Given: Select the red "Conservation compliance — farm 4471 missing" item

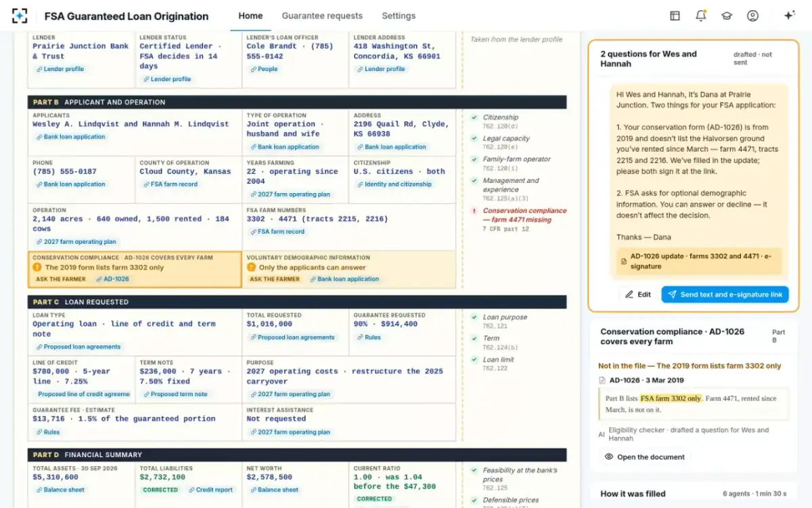Looking at the screenshot, I should tap(524, 215).
